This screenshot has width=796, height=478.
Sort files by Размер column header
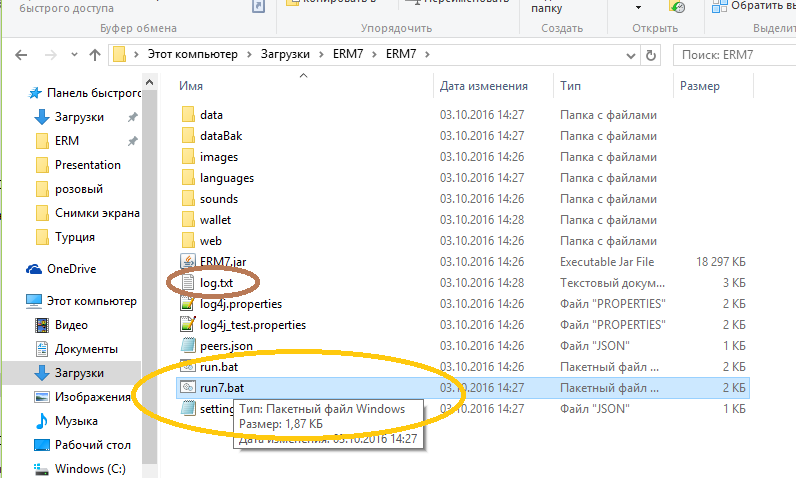click(x=700, y=86)
